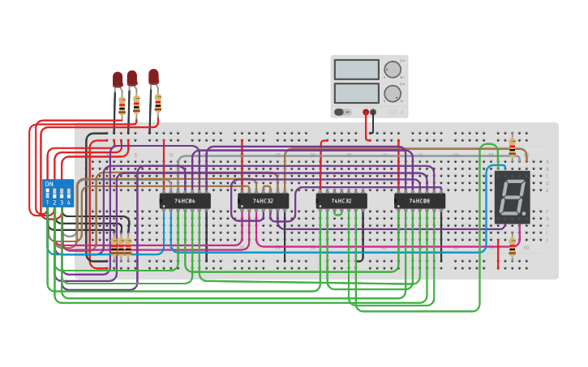Select the resistor below the seven-segment display
The width and height of the screenshot is (588, 367).
(512, 246)
